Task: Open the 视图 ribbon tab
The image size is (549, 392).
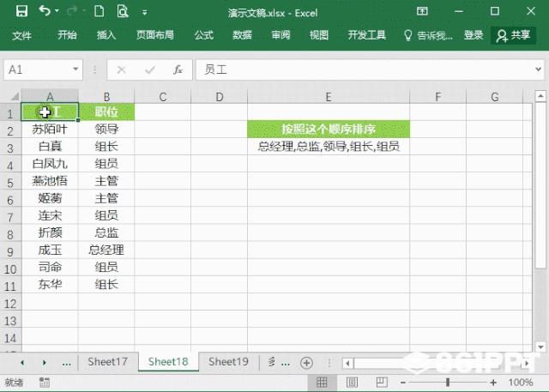Action: point(319,35)
